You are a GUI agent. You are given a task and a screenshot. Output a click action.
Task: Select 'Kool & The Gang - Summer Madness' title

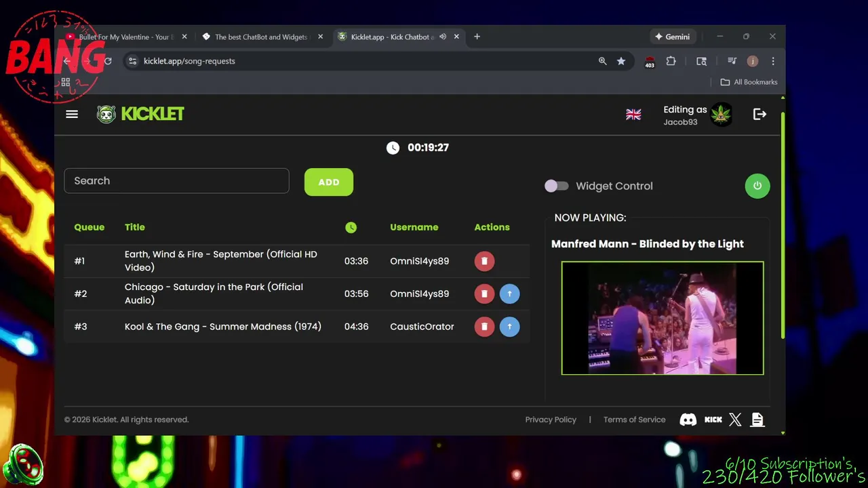pos(223,327)
